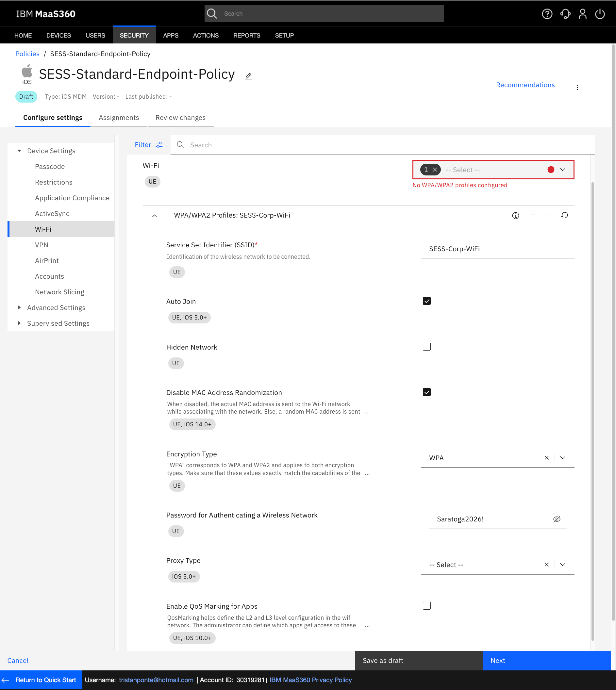This screenshot has width=616, height=690.
Task: Open the support headset icon
Action: tap(565, 14)
